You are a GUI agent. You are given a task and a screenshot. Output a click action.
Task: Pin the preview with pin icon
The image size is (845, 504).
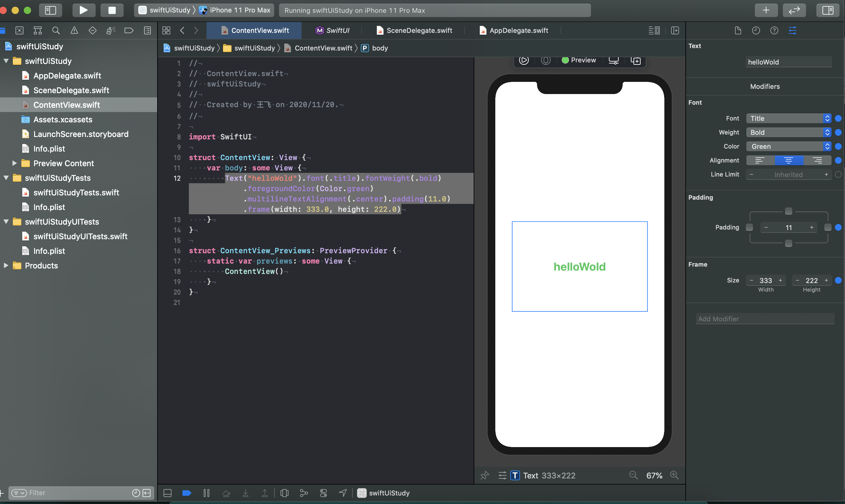pos(485,475)
